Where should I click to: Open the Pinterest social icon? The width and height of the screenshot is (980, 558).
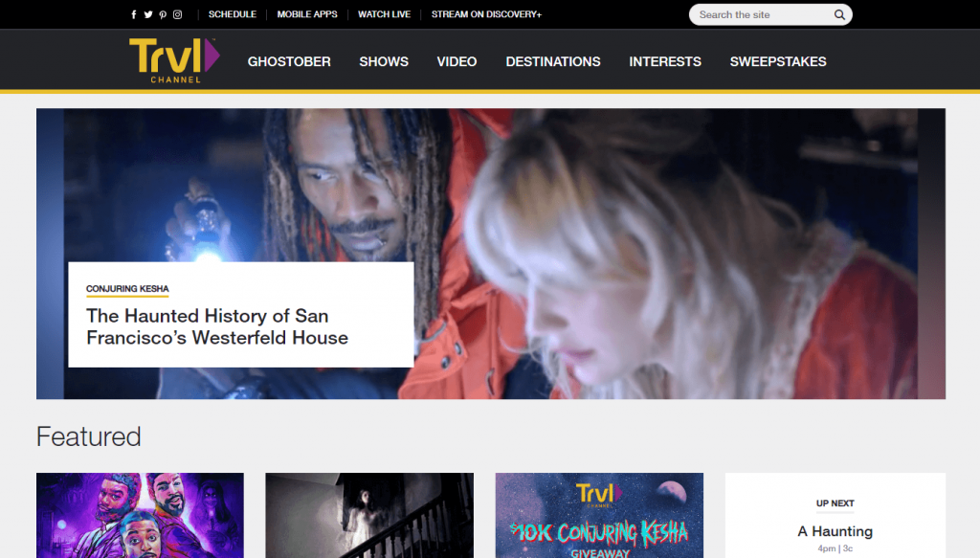[163, 14]
